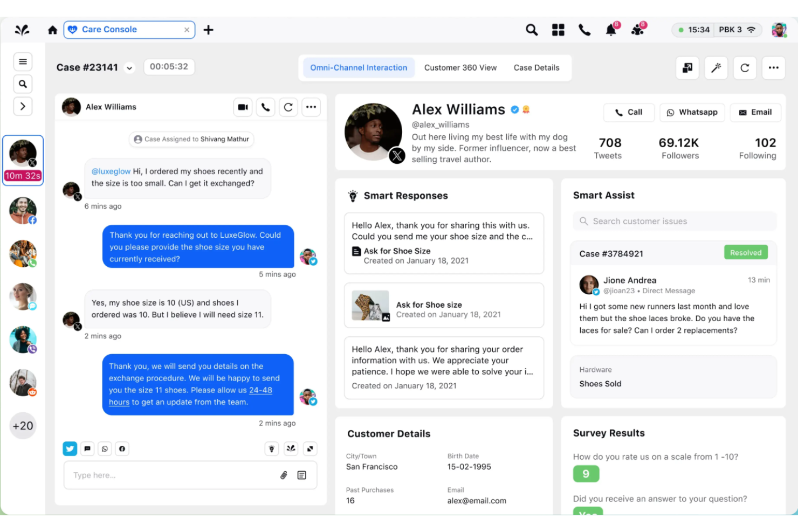798x532 pixels.
Task: Refresh the case view using the reload icon
Action: (x=745, y=68)
